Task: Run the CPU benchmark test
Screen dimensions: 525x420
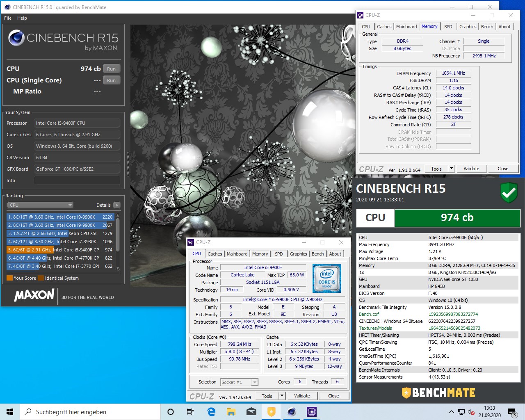Action: (x=111, y=69)
